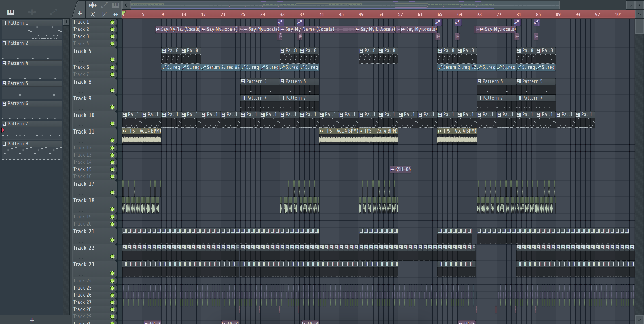Click the small clip at bar 85 on Track 3
The image size is (644, 324).
click(x=536, y=36)
